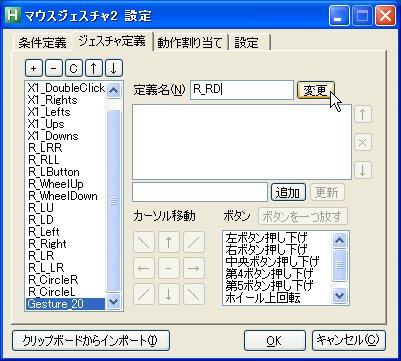Select the ジェスチャ定義 tab
Image resolution: width=401 pixels, height=361 pixels.
coord(112,41)
